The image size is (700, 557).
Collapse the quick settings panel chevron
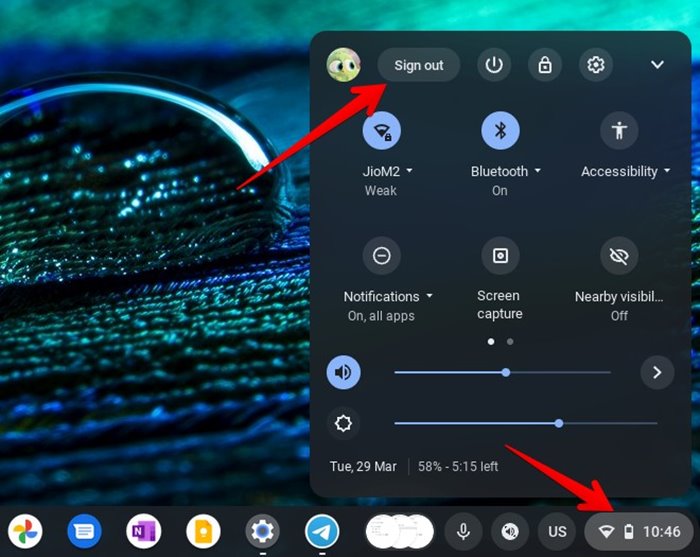tap(657, 65)
